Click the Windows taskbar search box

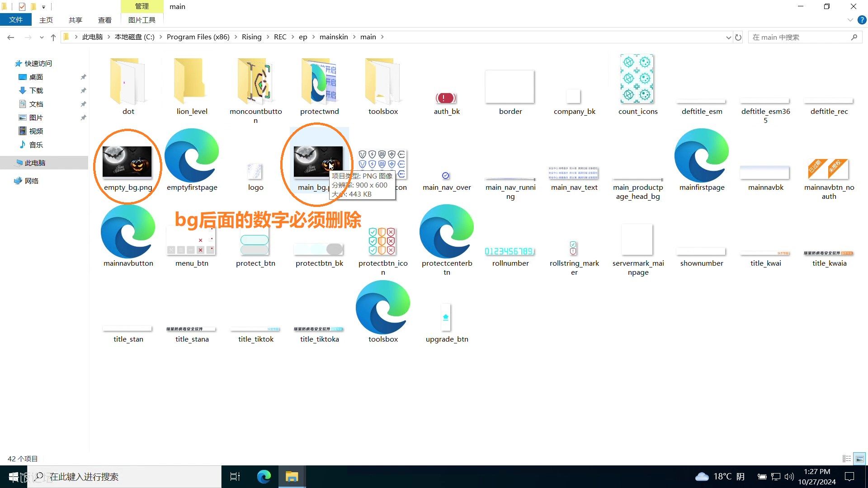pyautogui.click(x=124, y=477)
